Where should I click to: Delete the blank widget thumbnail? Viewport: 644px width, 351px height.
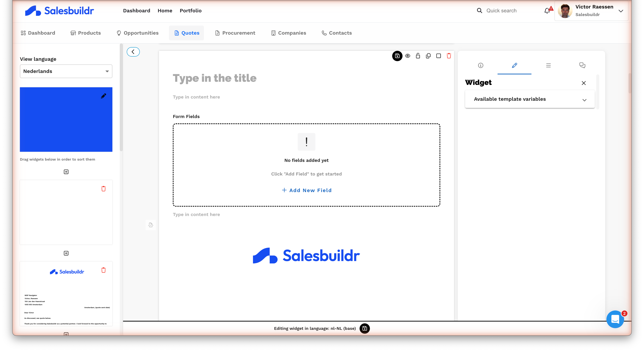click(x=103, y=189)
